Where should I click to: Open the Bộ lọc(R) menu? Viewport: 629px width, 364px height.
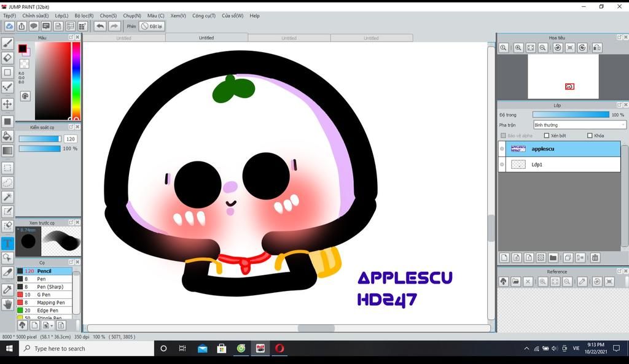coord(84,15)
